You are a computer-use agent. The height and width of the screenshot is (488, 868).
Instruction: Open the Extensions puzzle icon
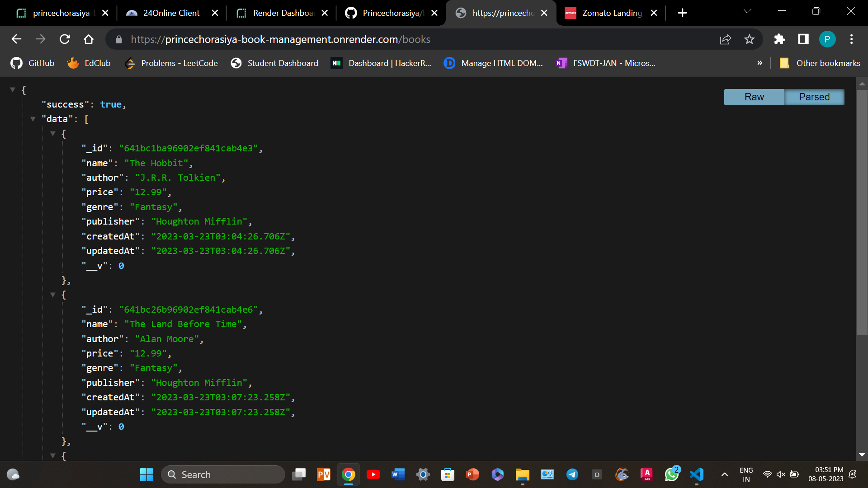tap(779, 39)
